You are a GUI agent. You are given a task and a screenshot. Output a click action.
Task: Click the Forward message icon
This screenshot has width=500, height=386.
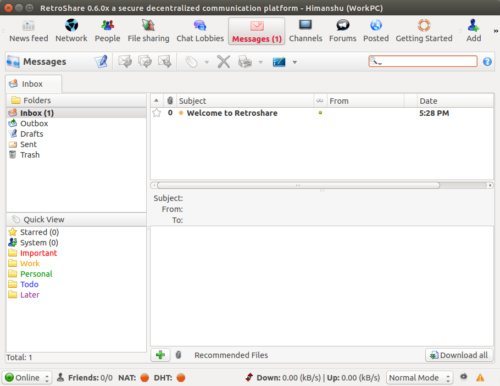[x=165, y=62]
